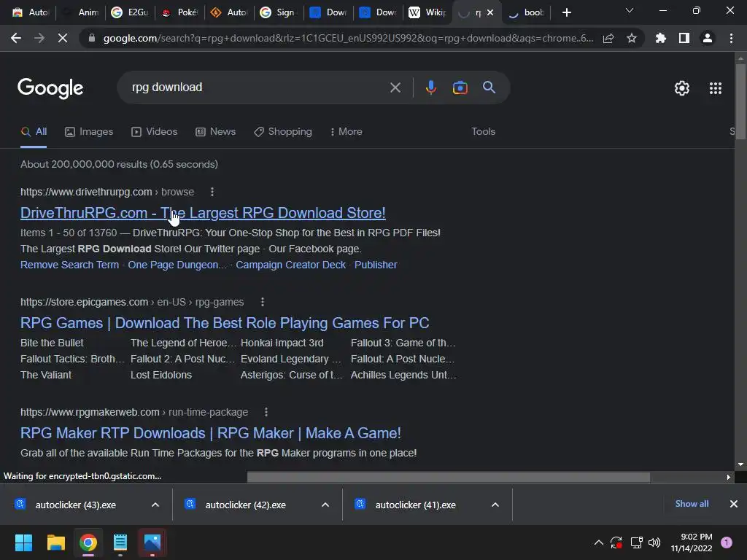This screenshot has height=560, width=747.
Task: Switch to the Poké browser tab
Action: point(180,12)
